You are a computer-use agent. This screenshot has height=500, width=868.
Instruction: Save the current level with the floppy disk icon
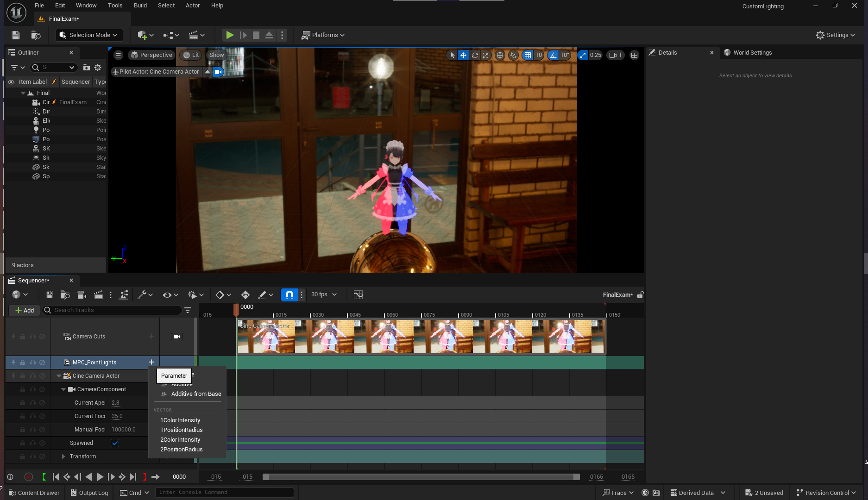coord(16,35)
